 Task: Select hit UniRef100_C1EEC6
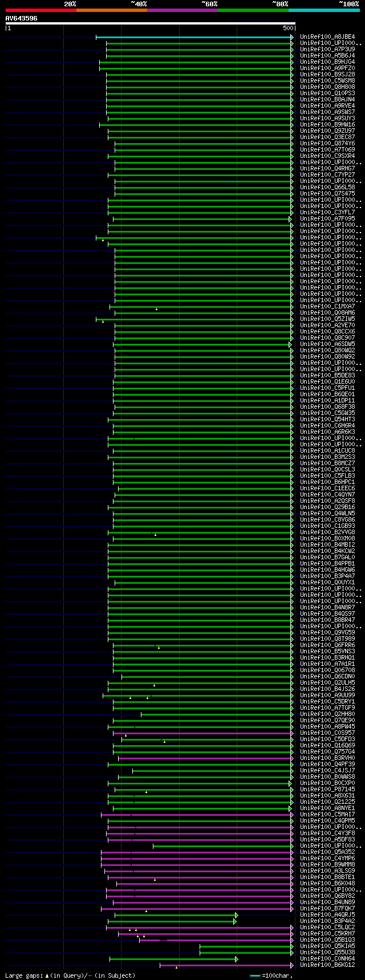327,489
